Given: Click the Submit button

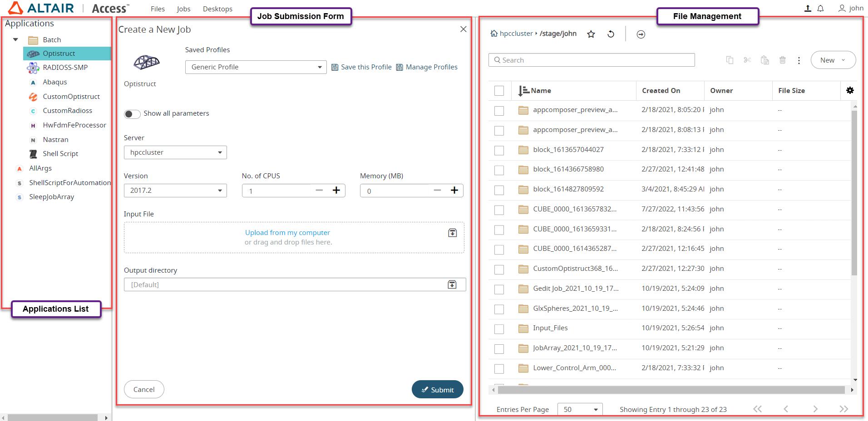Looking at the screenshot, I should point(437,389).
